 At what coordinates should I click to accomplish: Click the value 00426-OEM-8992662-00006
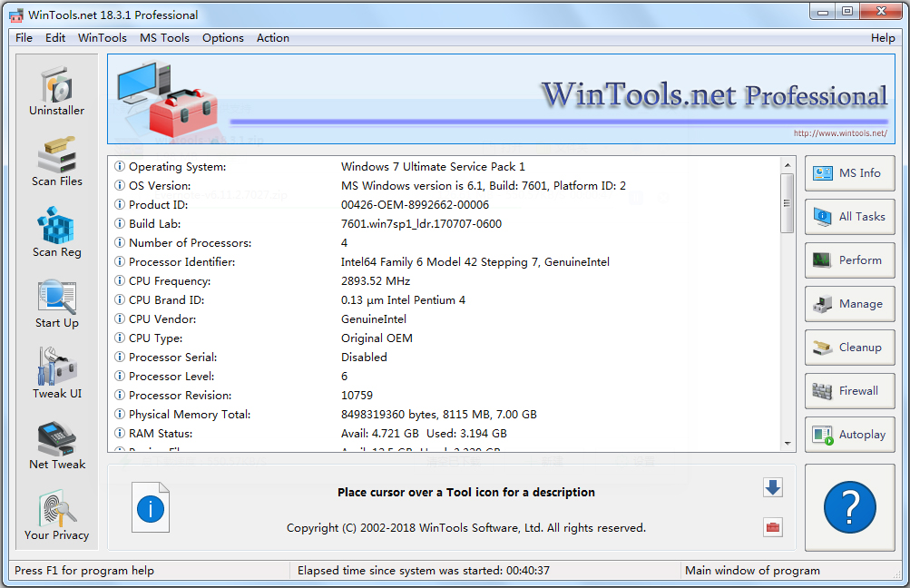coord(415,204)
